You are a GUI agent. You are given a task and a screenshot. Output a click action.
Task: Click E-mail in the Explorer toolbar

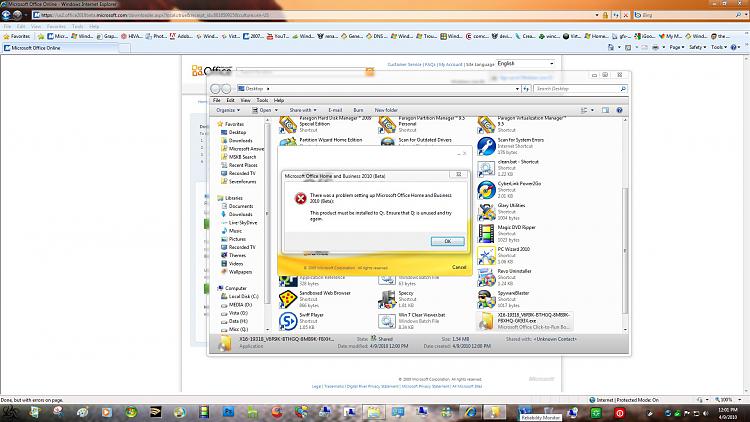point(335,110)
